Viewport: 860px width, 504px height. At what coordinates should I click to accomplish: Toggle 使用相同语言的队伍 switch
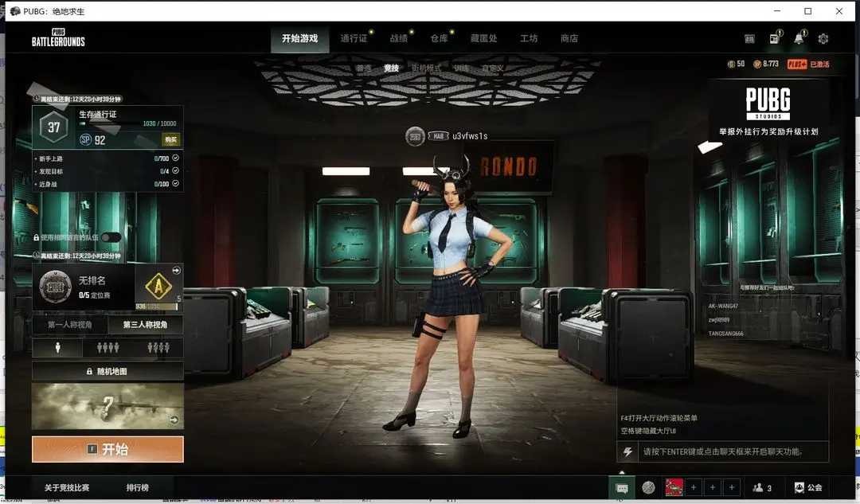[111, 237]
